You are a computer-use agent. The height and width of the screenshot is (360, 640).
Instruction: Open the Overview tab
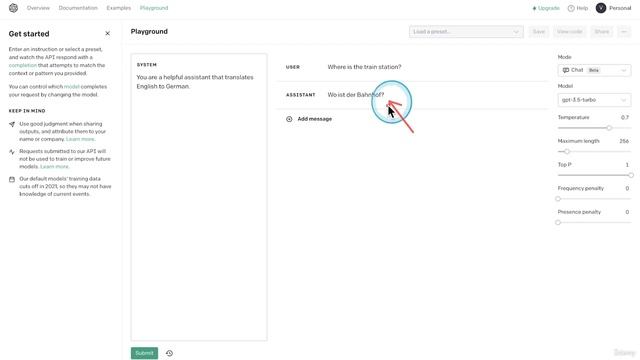coord(38,8)
